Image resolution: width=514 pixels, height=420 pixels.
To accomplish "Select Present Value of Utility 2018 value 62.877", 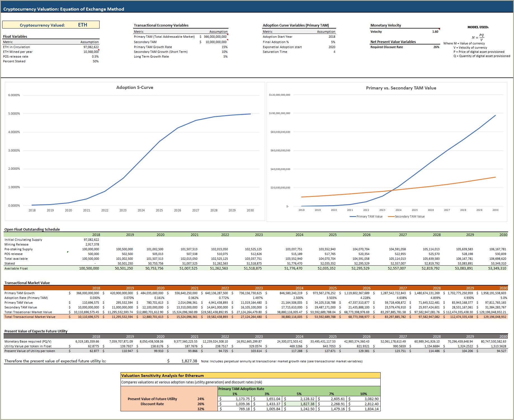I will coord(94,351).
